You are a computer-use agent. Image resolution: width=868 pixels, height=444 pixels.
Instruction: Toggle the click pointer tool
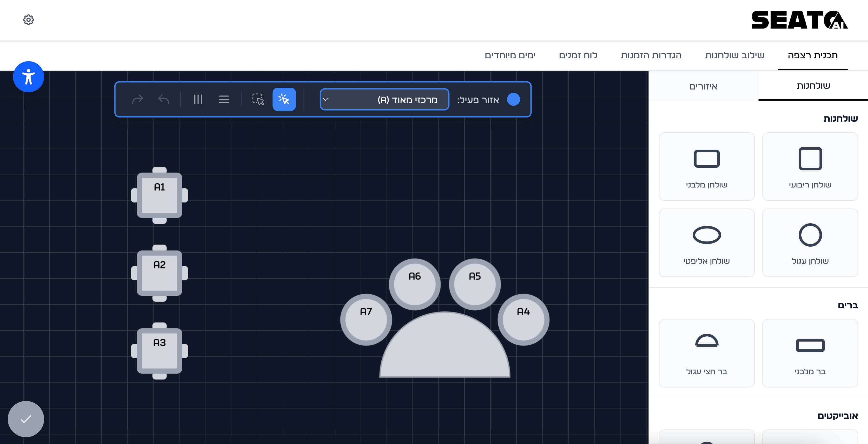(284, 99)
